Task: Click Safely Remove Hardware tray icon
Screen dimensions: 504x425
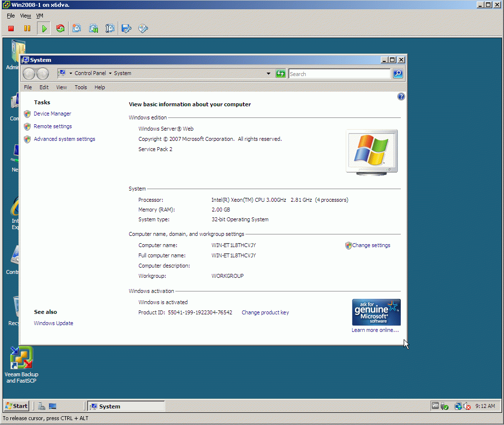Action: pyautogui.click(x=445, y=406)
